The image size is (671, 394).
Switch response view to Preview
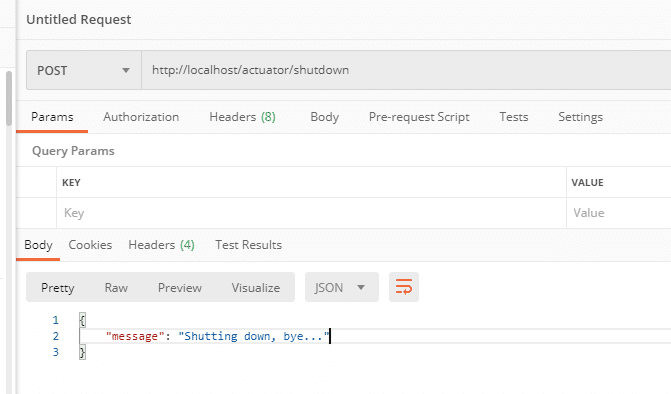180,287
